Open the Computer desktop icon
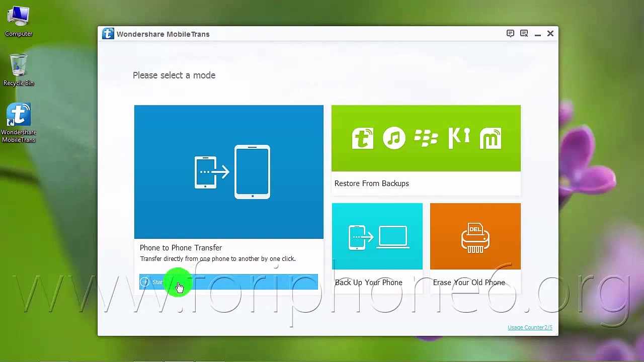Image resolution: width=644 pixels, height=362 pixels. (19, 22)
